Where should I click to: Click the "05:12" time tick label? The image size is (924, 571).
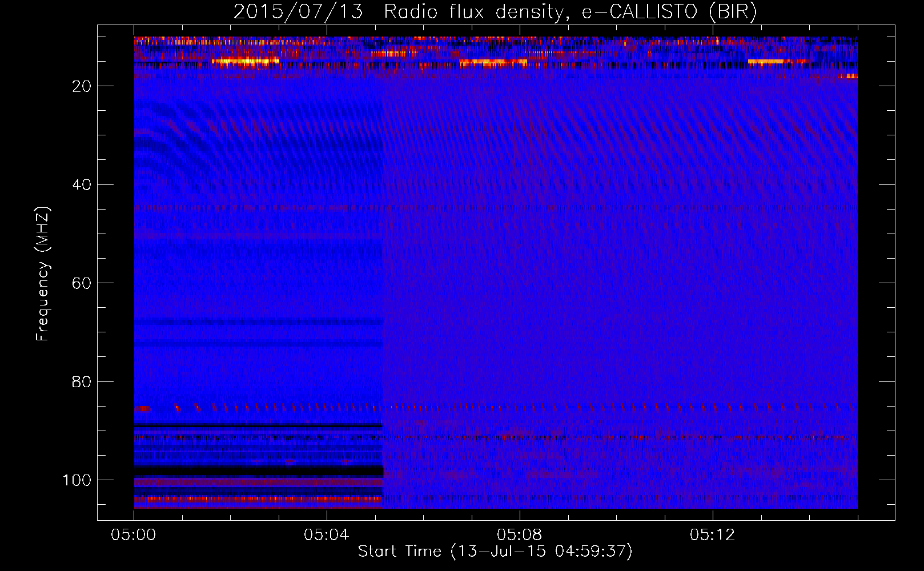pyautogui.click(x=713, y=535)
